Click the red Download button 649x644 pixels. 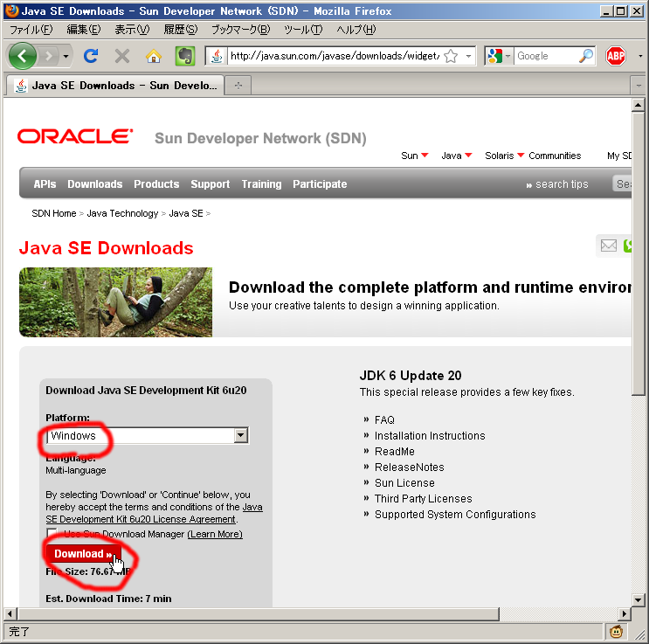[x=83, y=554]
